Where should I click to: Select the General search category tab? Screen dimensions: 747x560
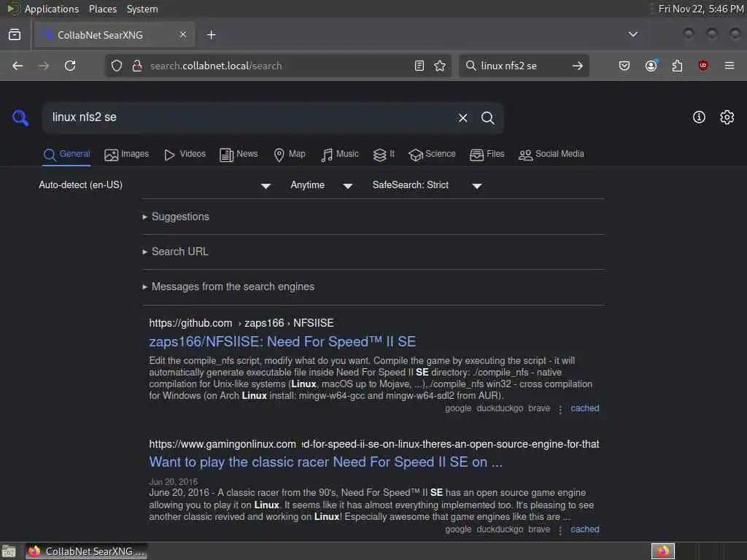click(66, 155)
